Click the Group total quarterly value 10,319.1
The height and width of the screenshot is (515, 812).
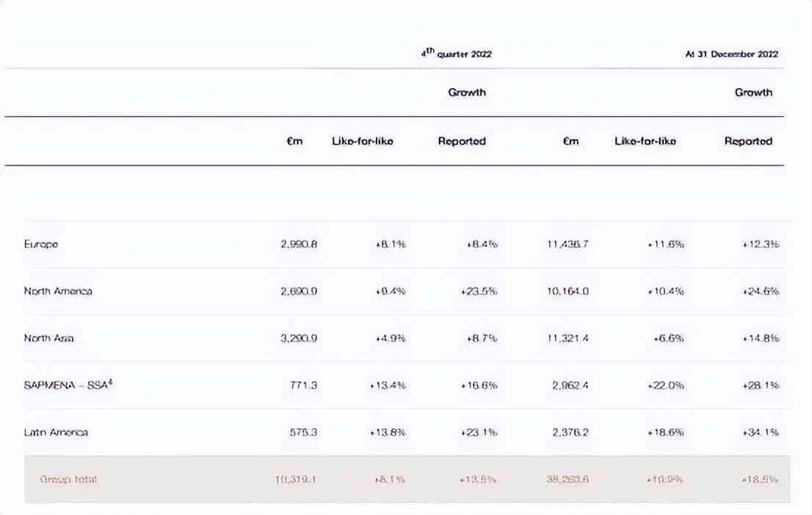(297, 479)
